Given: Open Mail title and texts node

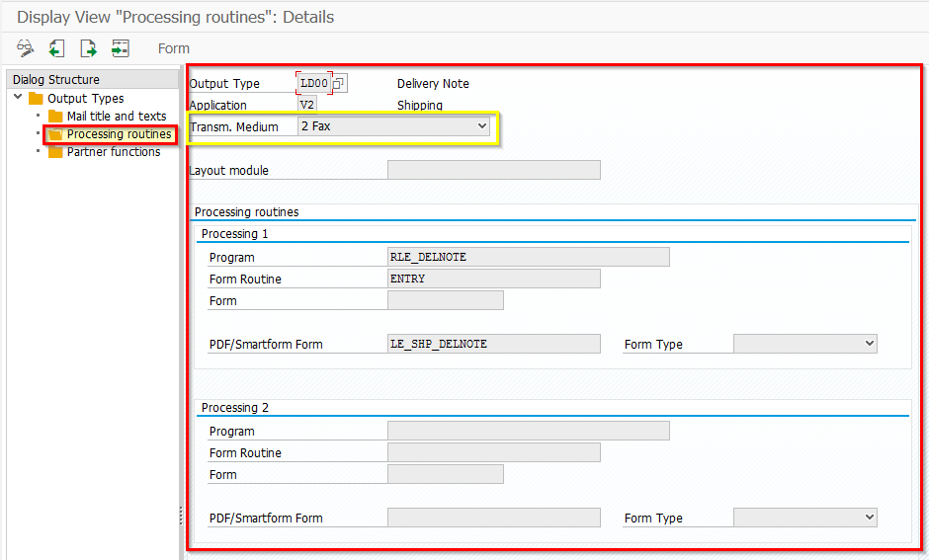Looking at the screenshot, I should point(117,116).
